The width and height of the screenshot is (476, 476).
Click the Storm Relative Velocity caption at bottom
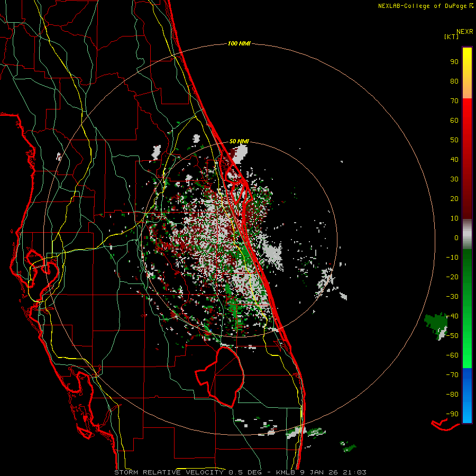[240, 472]
